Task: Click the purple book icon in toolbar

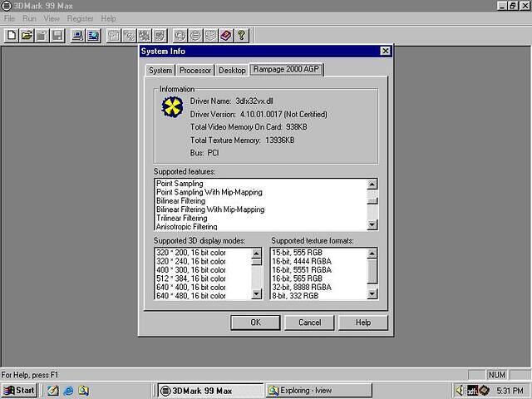Action: (225, 35)
